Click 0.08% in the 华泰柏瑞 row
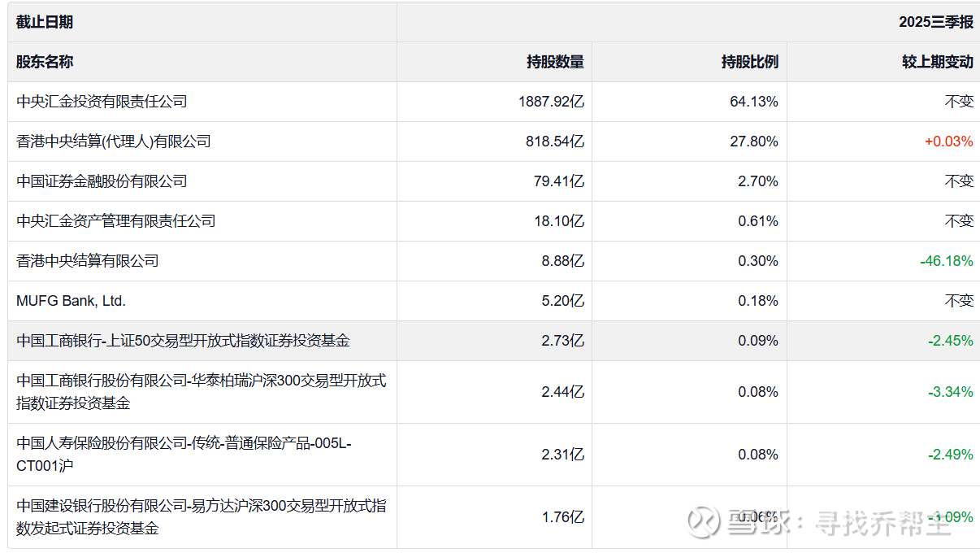 click(x=758, y=392)
